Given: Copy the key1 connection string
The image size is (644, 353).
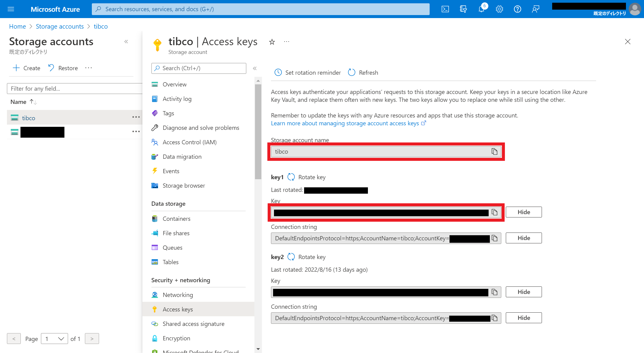Looking at the screenshot, I should point(494,238).
